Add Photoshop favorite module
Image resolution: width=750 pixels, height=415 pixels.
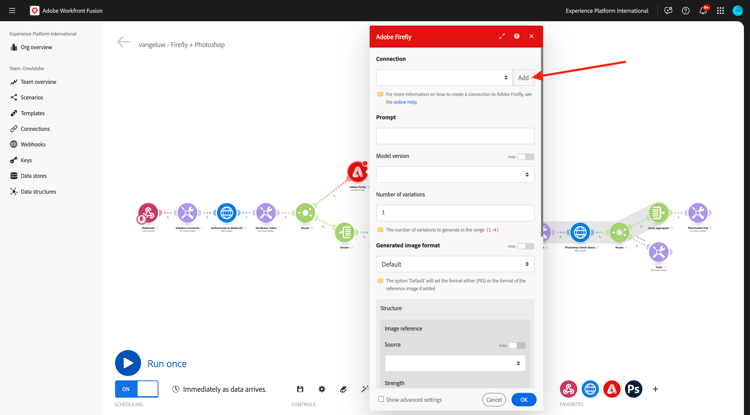point(633,389)
